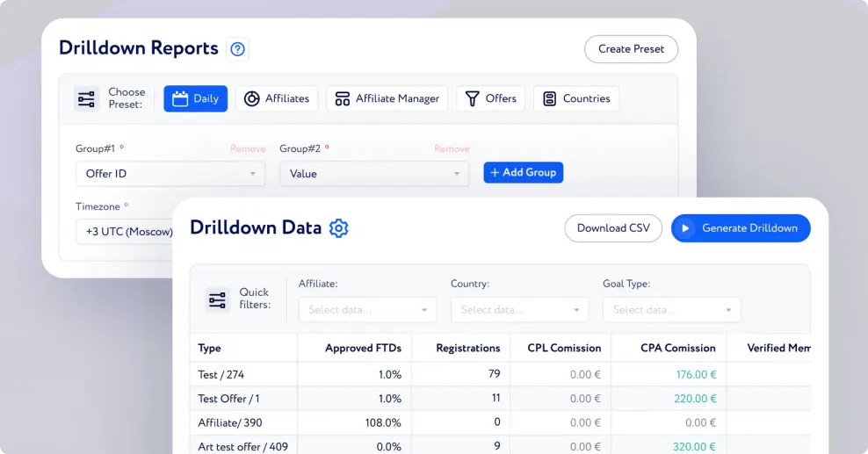The width and height of the screenshot is (868, 454).
Task: Click Generate Drilldown button
Action: 741,228
